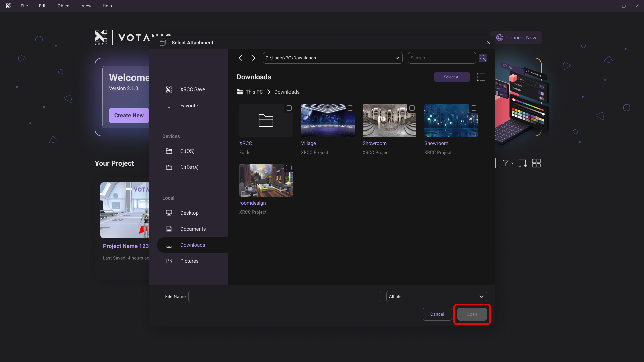Go forward with the right arrow

254,58
